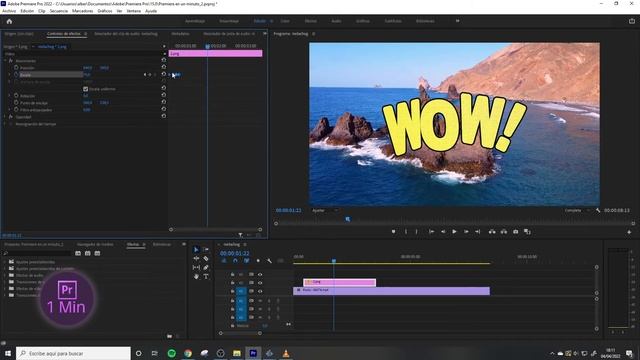Switch to the Navegador de medios tab
Screen dimensions: 640x360
[95, 244]
